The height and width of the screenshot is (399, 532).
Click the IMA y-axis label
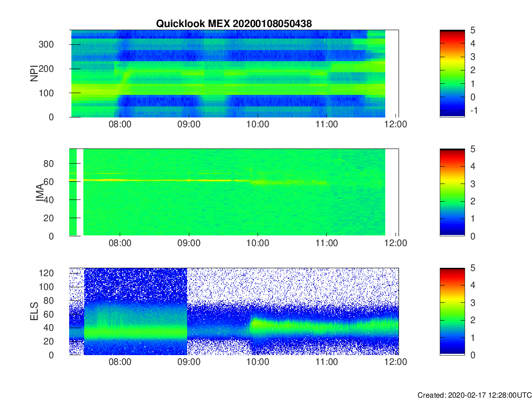click(x=39, y=192)
